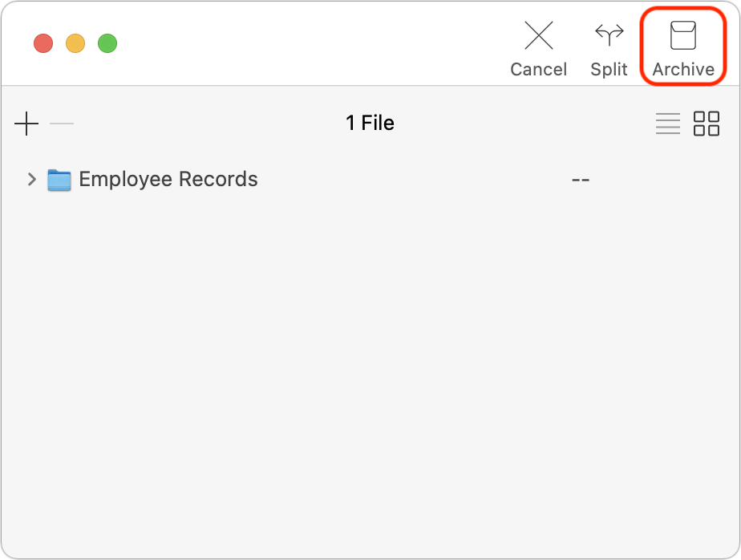741x560 pixels.
Task: Switch to list view icon
Action: coord(668,124)
